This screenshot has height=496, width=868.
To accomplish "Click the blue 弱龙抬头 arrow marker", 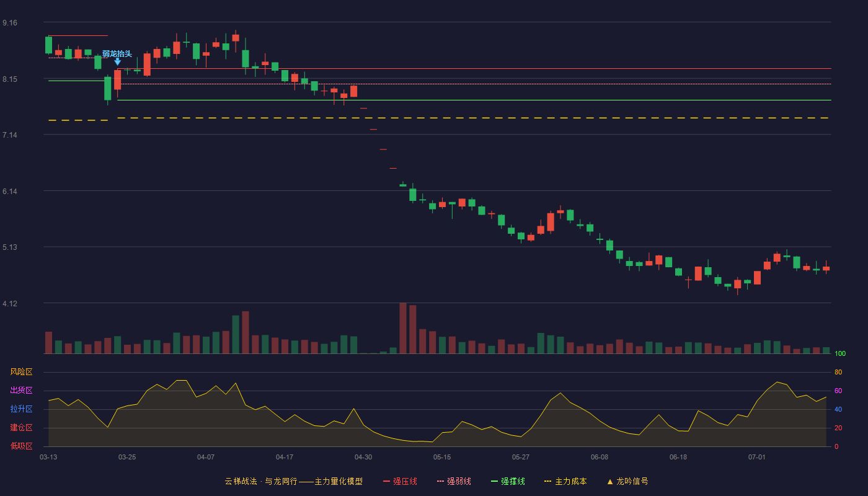I will tap(117, 62).
